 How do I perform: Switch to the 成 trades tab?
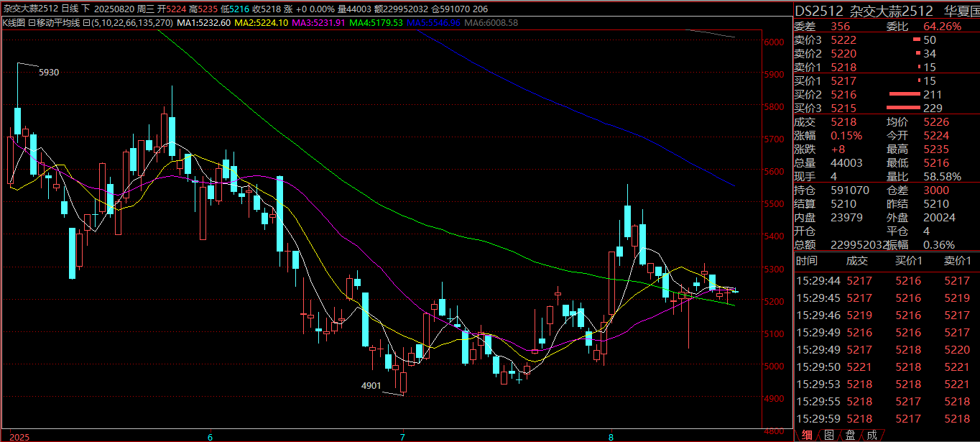click(x=871, y=435)
